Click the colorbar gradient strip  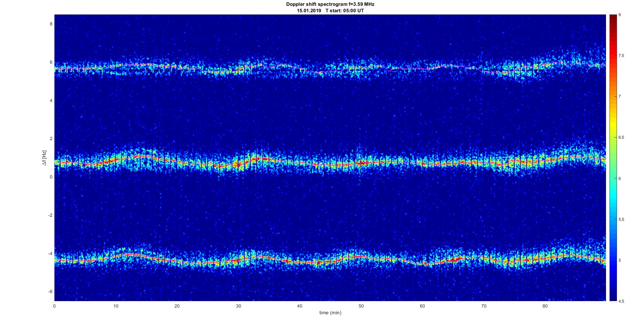[613, 158]
